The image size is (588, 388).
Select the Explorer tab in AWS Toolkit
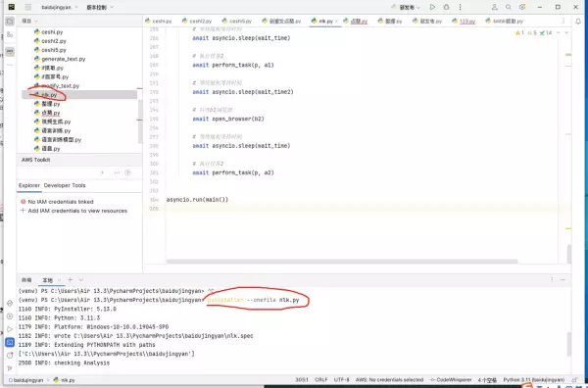pos(29,185)
